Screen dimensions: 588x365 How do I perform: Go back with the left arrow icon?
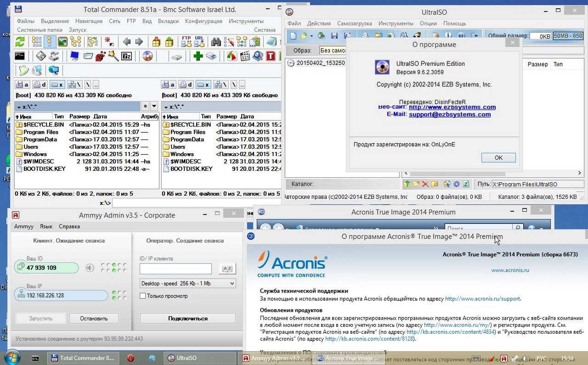point(126,42)
